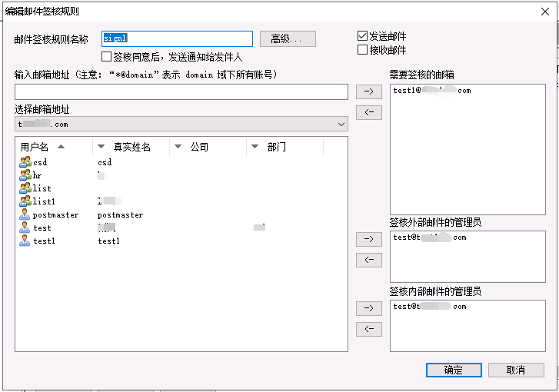The image size is (559, 392).
Task: Add address to 需要签核的邮箱 with arrow
Action: [x=369, y=92]
